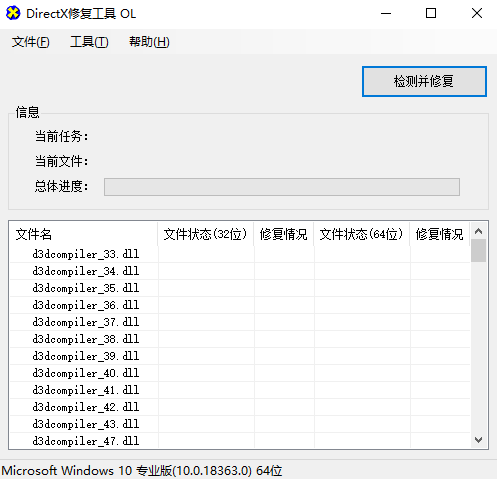Image resolution: width=497 pixels, height=479 pixels.
Task: Close the DirectX修复工具 window
Action: (477, 13)
